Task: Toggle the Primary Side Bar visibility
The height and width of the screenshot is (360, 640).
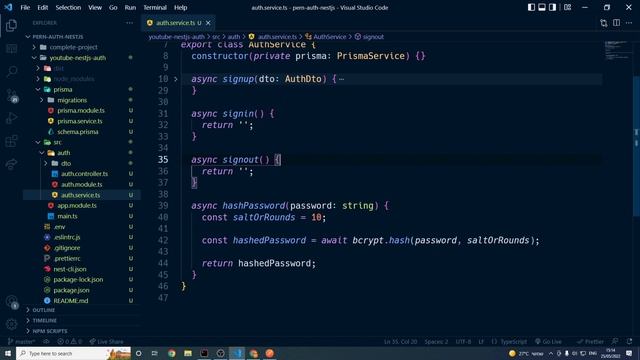Action: coord(531,7)
